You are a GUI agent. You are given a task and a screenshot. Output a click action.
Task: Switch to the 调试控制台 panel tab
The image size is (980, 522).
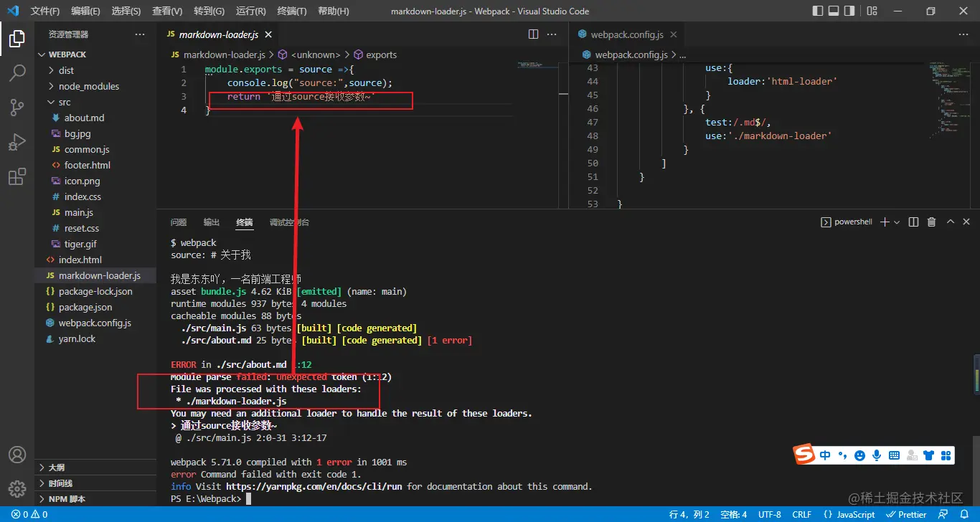(x=289, y=222)
